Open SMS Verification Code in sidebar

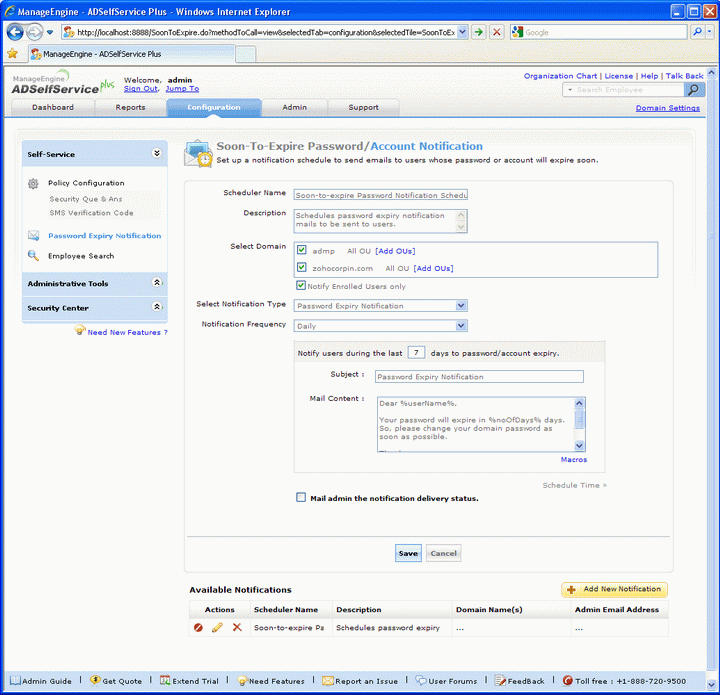point(91,213)
